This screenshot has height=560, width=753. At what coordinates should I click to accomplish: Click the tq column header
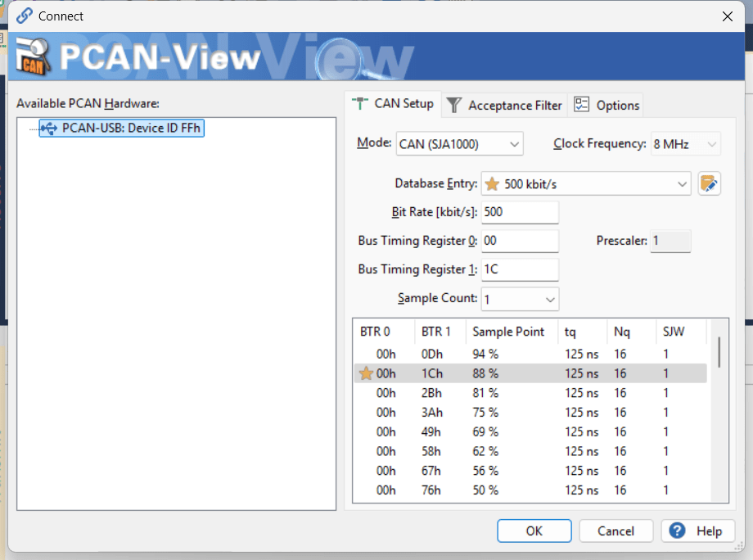tap(583, 332)
